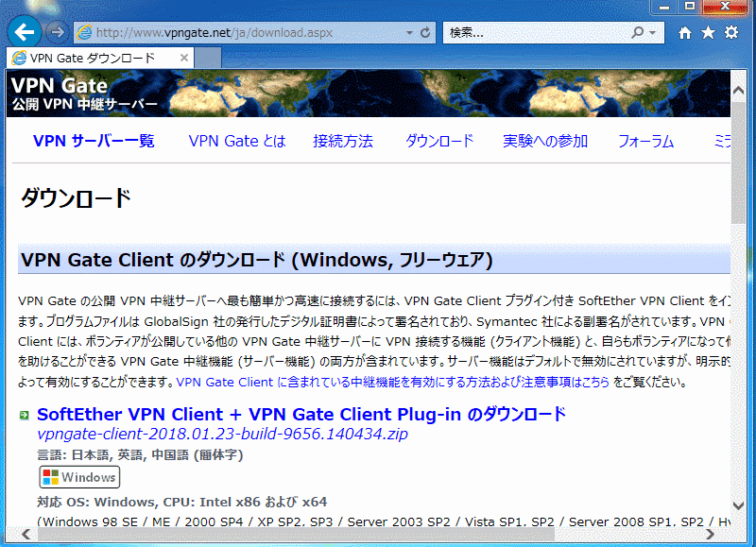The image size is (756, 547).
Task: Download vpngate-client-2018.01.23-build-9656.140434.zip
Action: (x=223, y=434)
